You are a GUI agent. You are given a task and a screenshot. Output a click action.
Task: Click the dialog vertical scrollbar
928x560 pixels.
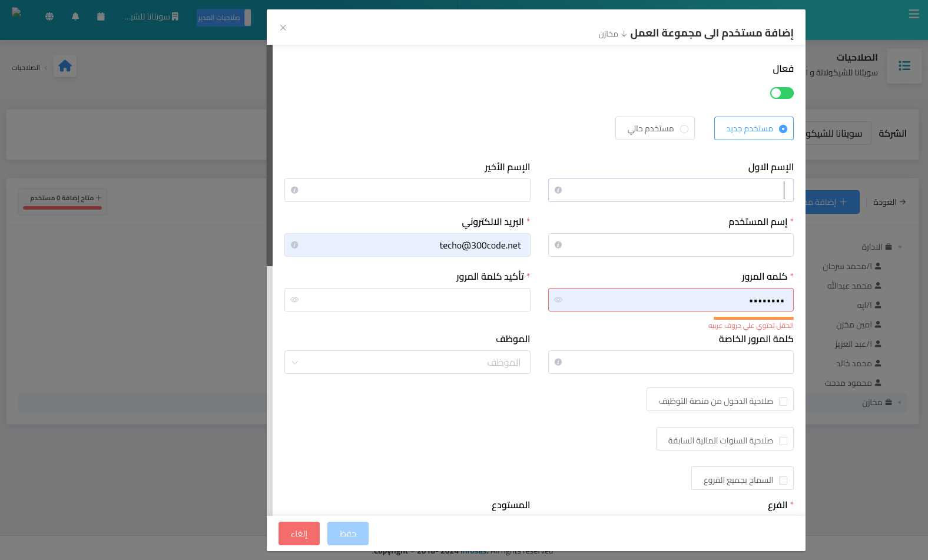270,155
